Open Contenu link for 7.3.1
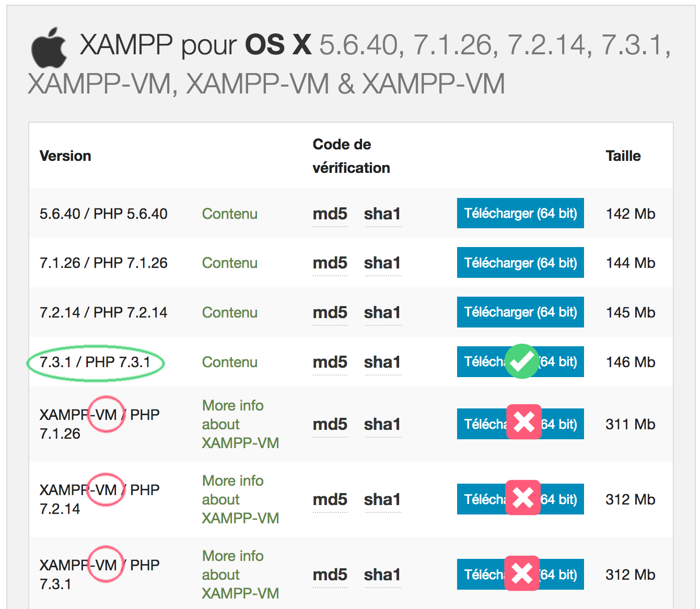 [x=229, y=362]
